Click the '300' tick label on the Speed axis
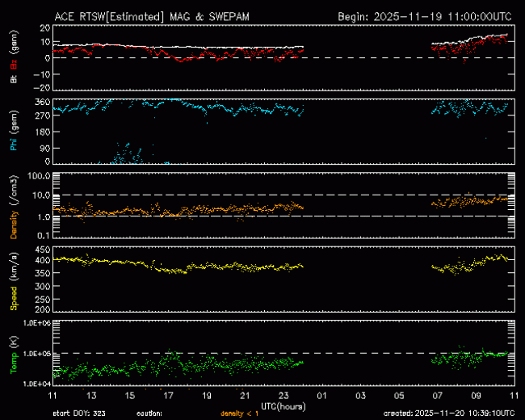The width and height of the screenshot is (525, 420). click(x=42, y=287)
